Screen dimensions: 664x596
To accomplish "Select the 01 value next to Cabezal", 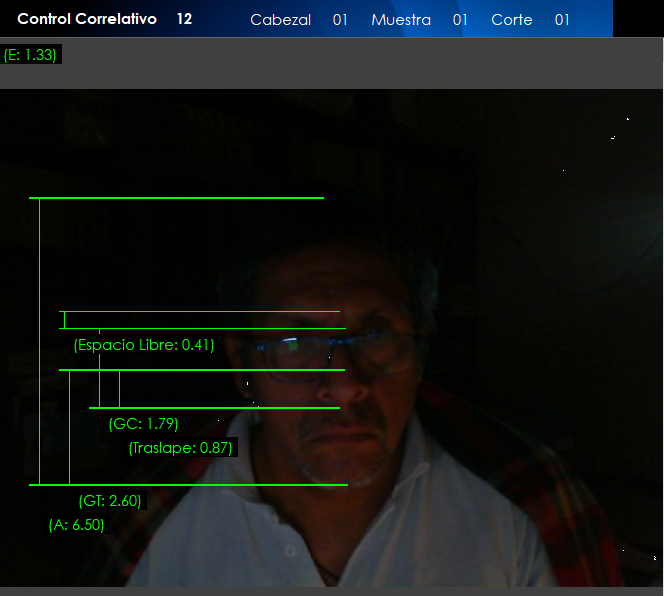I will point(340,20).
